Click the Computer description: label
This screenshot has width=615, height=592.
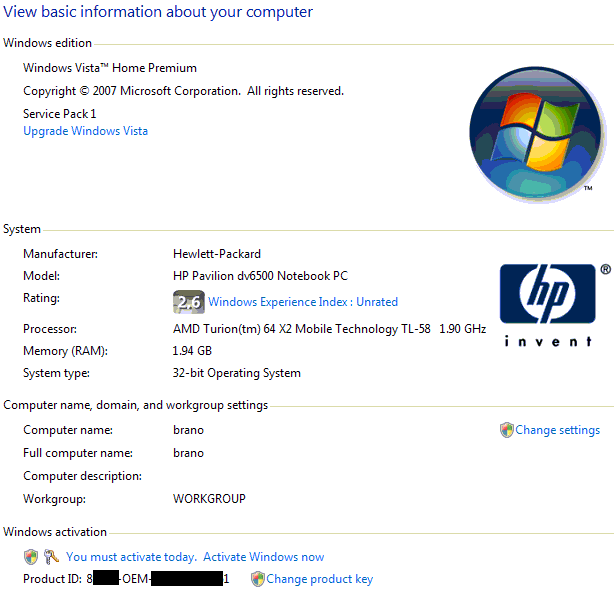point(82,476)
